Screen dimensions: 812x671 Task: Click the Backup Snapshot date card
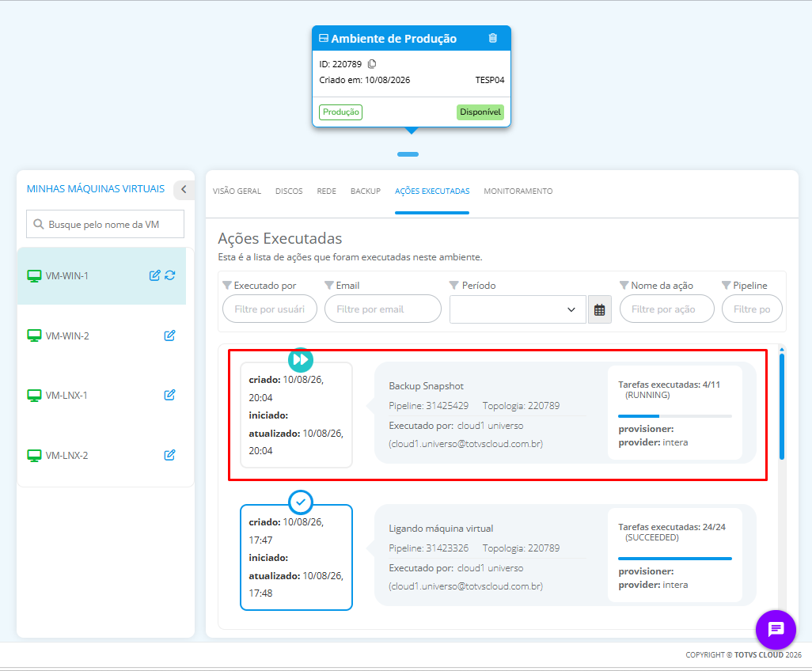296,415
